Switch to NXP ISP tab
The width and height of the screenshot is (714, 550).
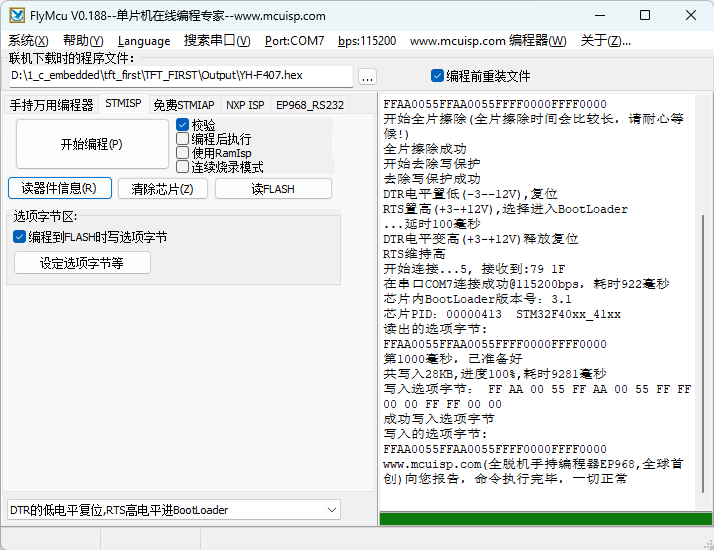tap(245, 105)
